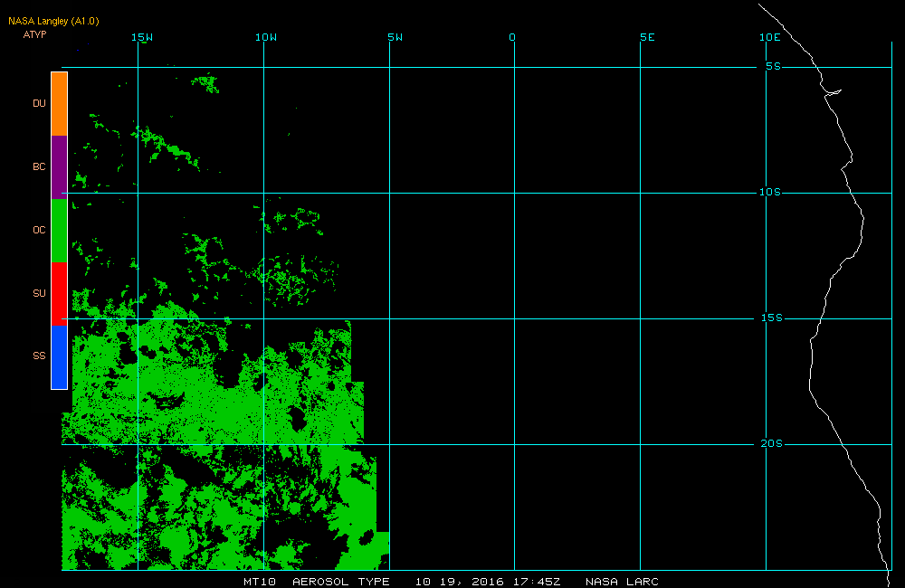Click the ATYP label
This screenshot has height=588, width=905.
34,34
